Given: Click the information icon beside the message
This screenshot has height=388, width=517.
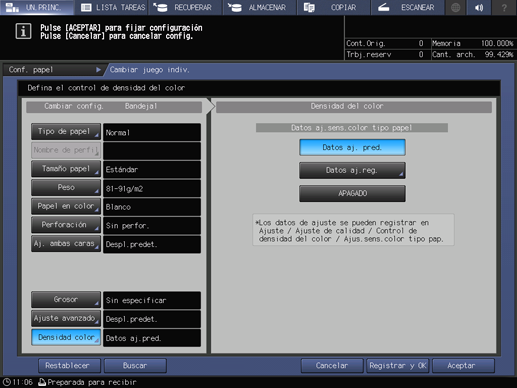Looking at the screenshot, I should pyautogui.click(x=23, y=32).
